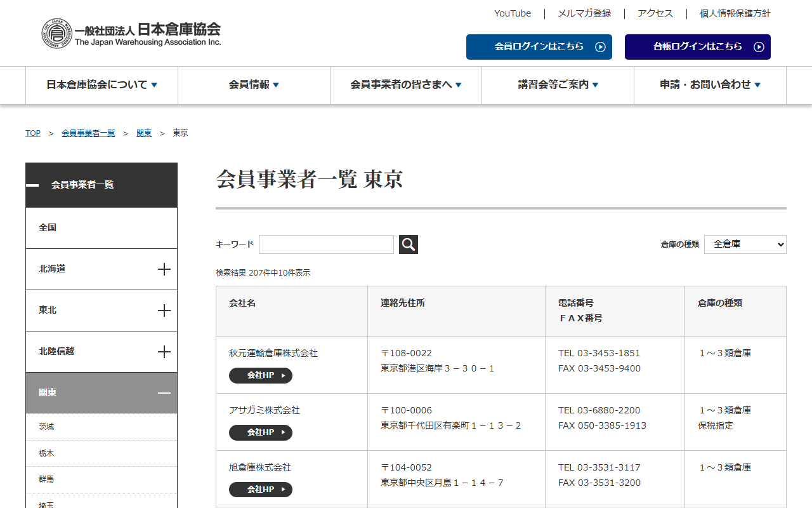
Task: Expand the 北海道 region with plus icon
Action: [x=164, y=269]
